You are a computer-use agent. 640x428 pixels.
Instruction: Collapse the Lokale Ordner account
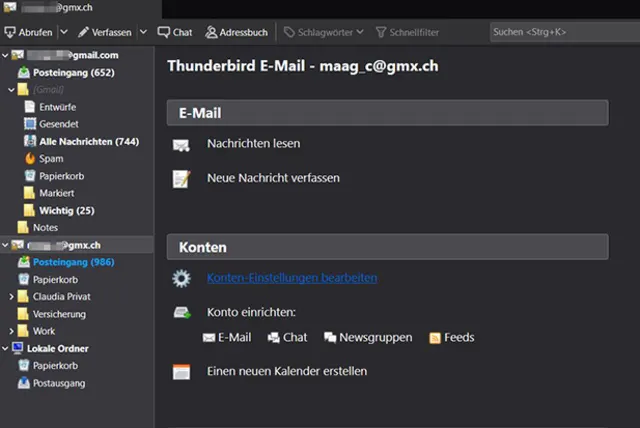click(5, 348)
